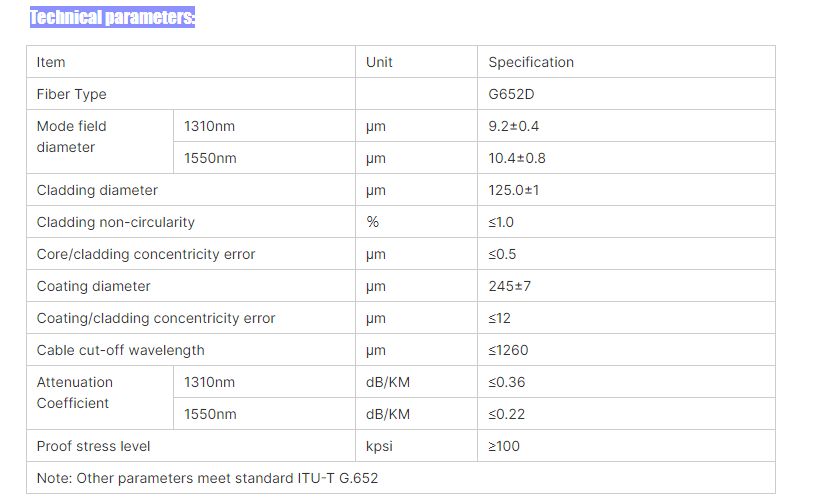Click the ITU-T G.652 note row
Image resolution: width=839 pixels, height=502 pixels.
[x=401, y=478]
